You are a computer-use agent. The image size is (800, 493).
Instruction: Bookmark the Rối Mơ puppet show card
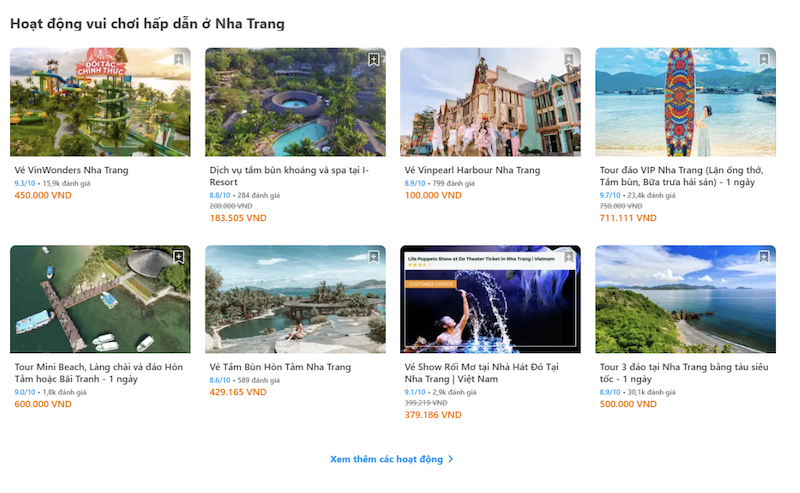click(x=569, y=257)
